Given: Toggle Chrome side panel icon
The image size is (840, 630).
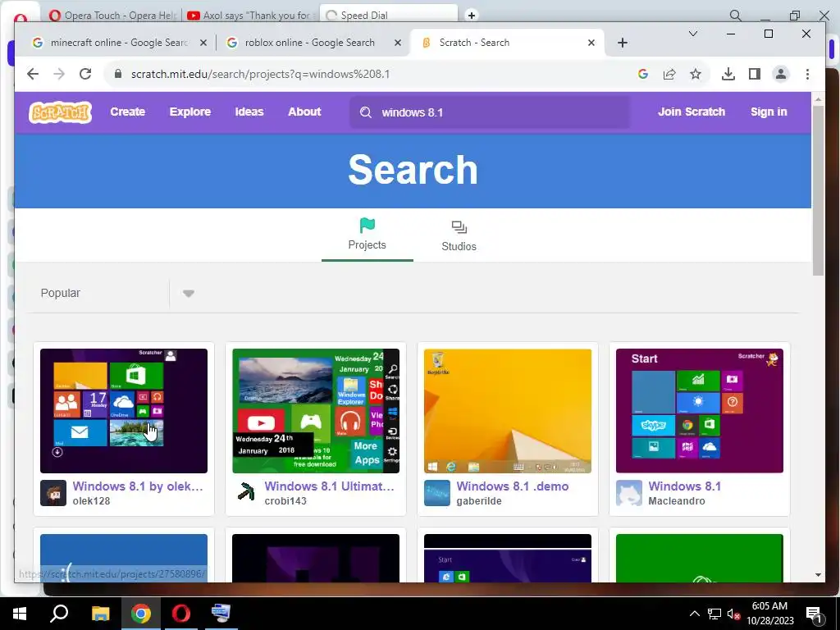Looking at the screenshot, I should (755, 74).
